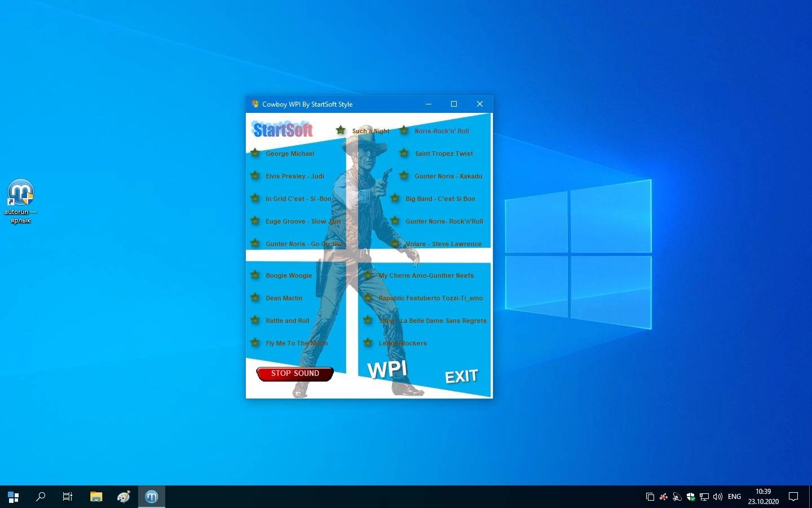Click the star beside Big Band - C'est Si Bon
This screenshot has height=508, width=812.
395,198
